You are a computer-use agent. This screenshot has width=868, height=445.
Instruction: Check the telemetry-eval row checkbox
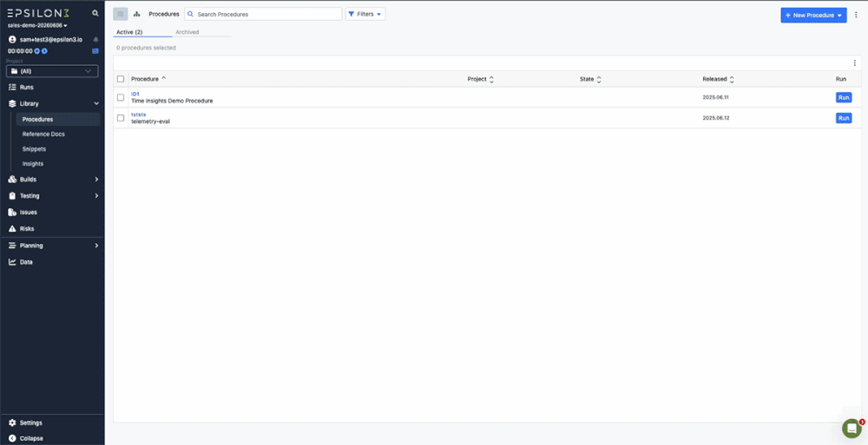121,118
